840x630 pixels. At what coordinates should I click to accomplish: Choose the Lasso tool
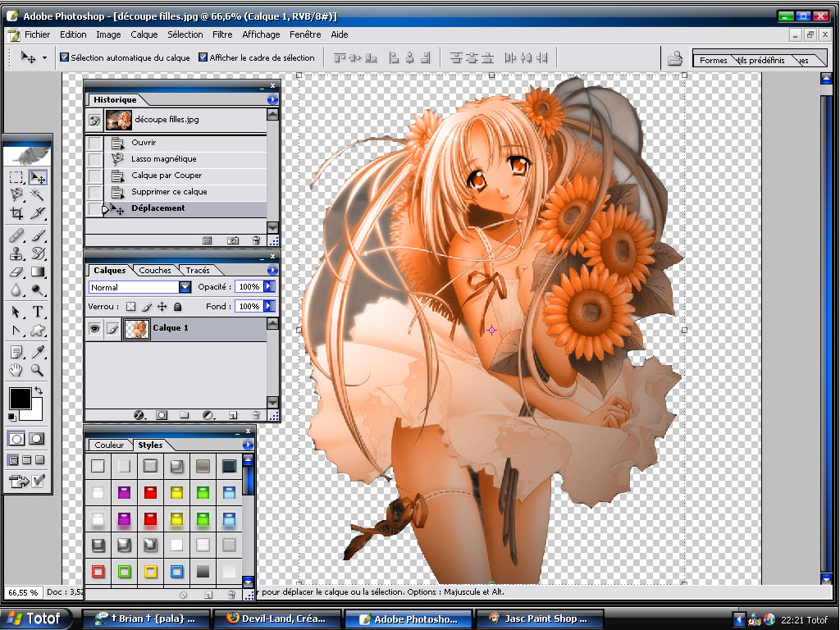[16, 194]
